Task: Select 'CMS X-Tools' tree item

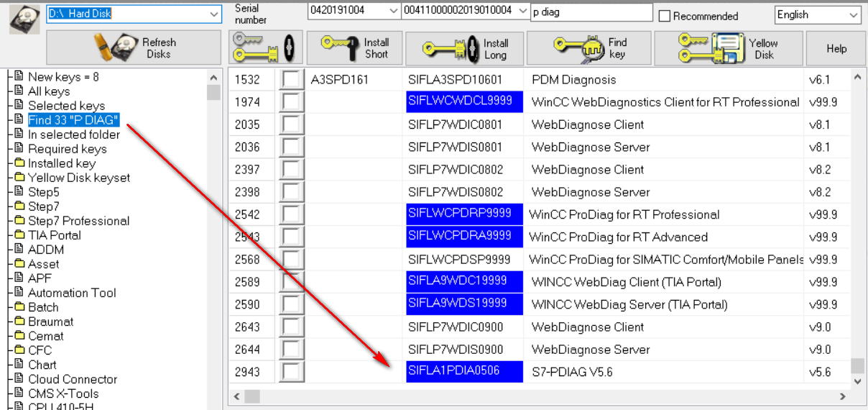Action: pos(63,393)
